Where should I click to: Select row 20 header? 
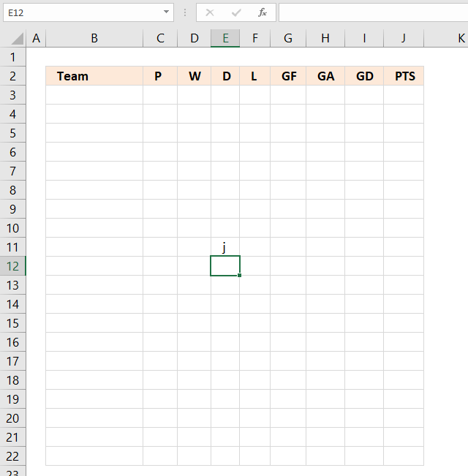click(12, 418)
